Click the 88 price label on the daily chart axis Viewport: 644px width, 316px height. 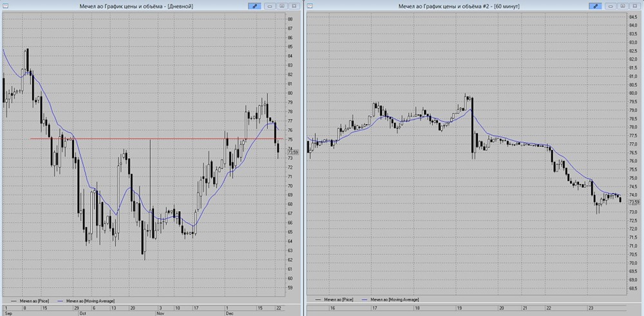(x=290, y=19)
